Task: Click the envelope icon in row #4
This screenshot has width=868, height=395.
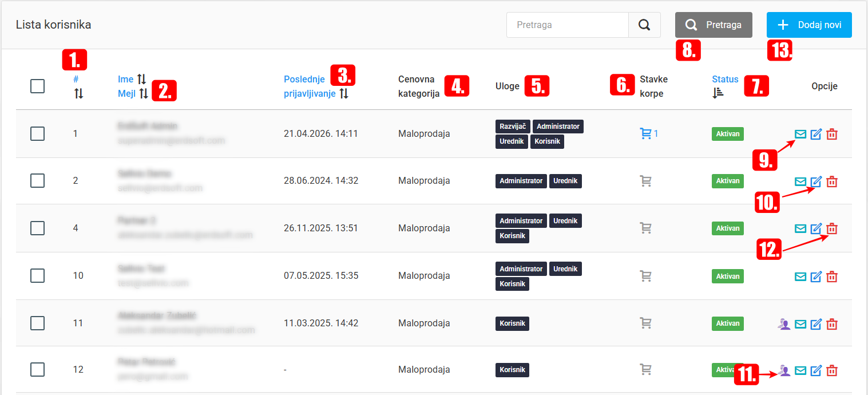Action: point(800,229)
